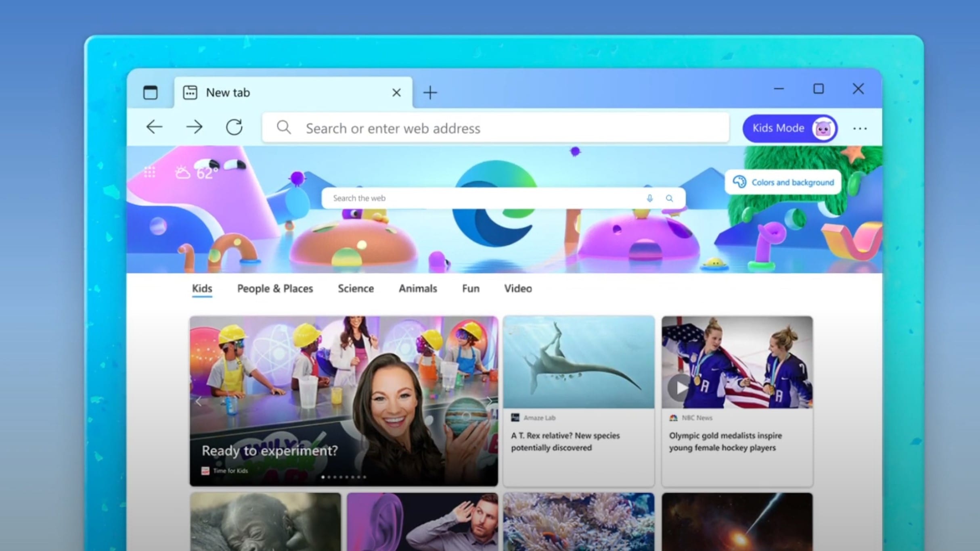980x551 pixels.
Task: Open Colors and background settings
Action: click(783, 182)
